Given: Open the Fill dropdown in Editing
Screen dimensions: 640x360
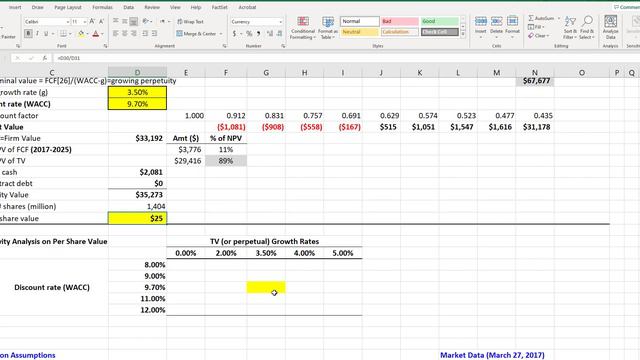Looking at the screenshot, I should pyautogui.click(x=537, y=27).
